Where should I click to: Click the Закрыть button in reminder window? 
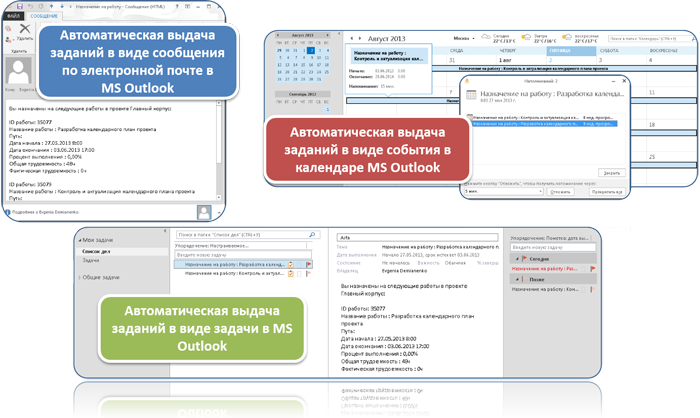tap(612, 173)
